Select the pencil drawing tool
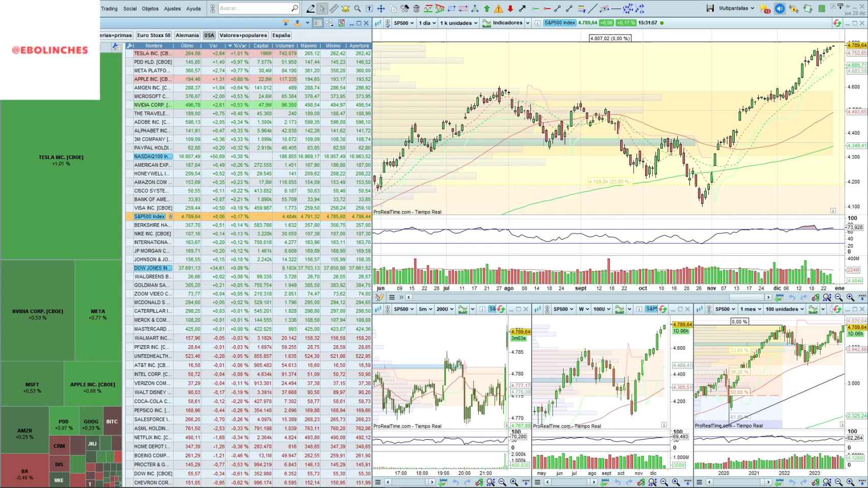This screenshot has height=488, width=868. tap(310, 9)
